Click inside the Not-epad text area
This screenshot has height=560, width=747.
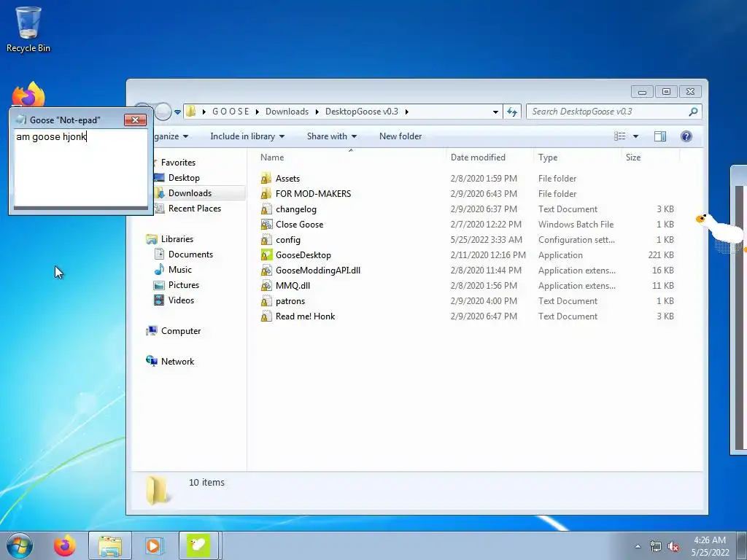coord(80,168)
